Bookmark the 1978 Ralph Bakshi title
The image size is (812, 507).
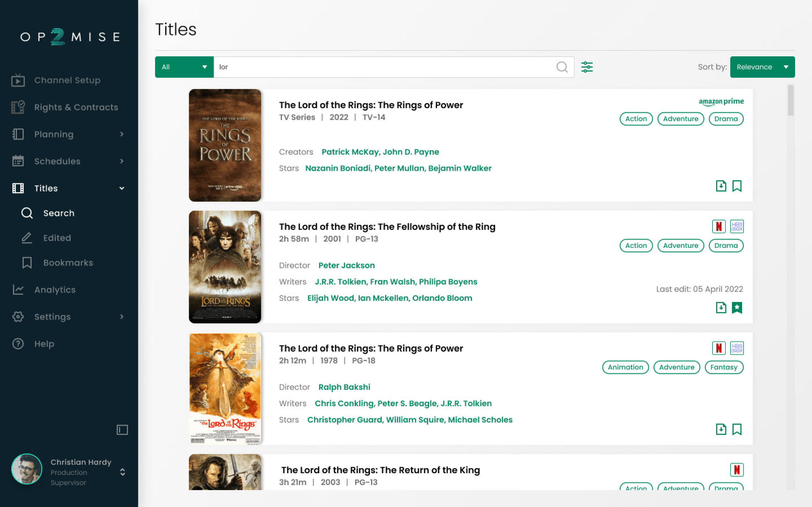(x=737, y=429)
